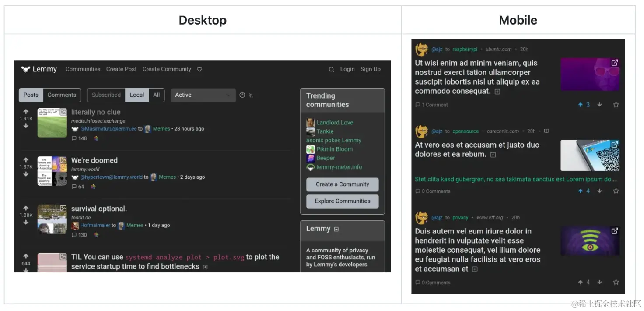This screenshot has width=644, height=311.
Task: Switch the feed to Comments
Action: tap(62, 95)
